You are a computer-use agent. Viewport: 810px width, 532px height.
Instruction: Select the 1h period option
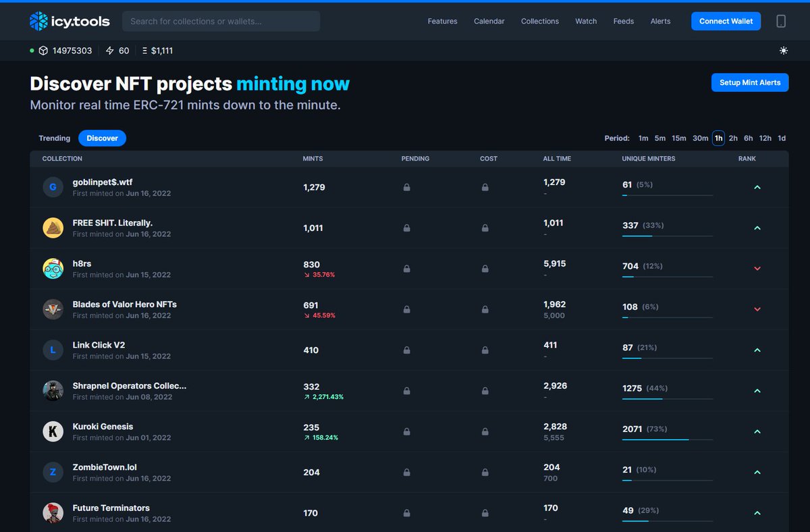[x=719, y=138]
